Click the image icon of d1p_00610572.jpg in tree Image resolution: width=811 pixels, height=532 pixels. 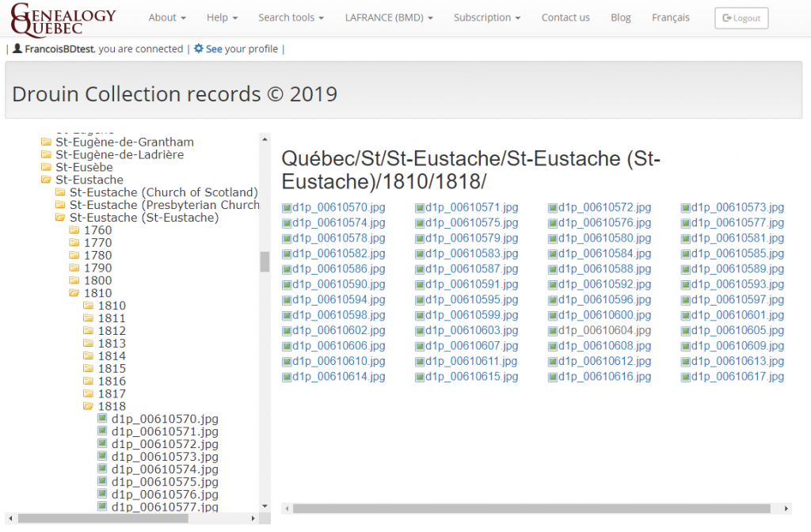pos(102,443)
